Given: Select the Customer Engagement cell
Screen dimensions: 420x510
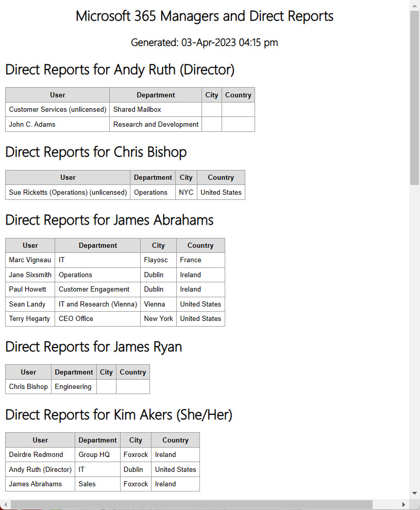Looking at the screenshot, I should pyautogui.click(x=98, y=289).
